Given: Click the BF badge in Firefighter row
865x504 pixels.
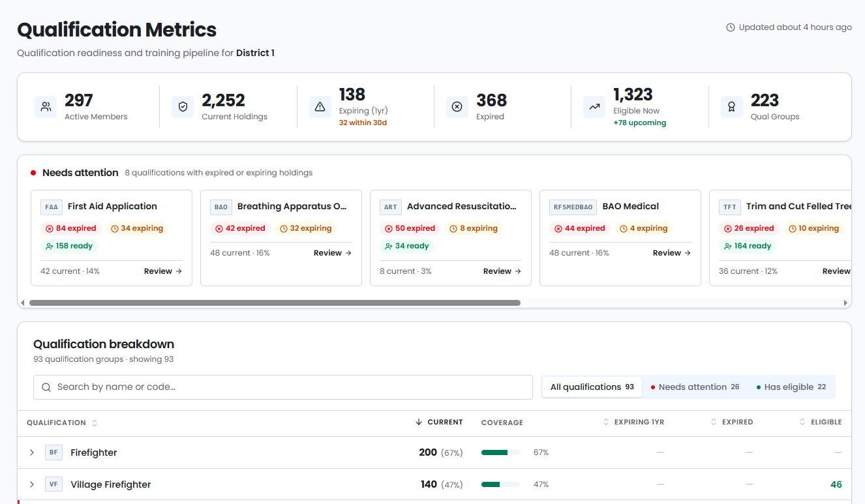Looking at the screenshot, I should click(x=53, y=452).
